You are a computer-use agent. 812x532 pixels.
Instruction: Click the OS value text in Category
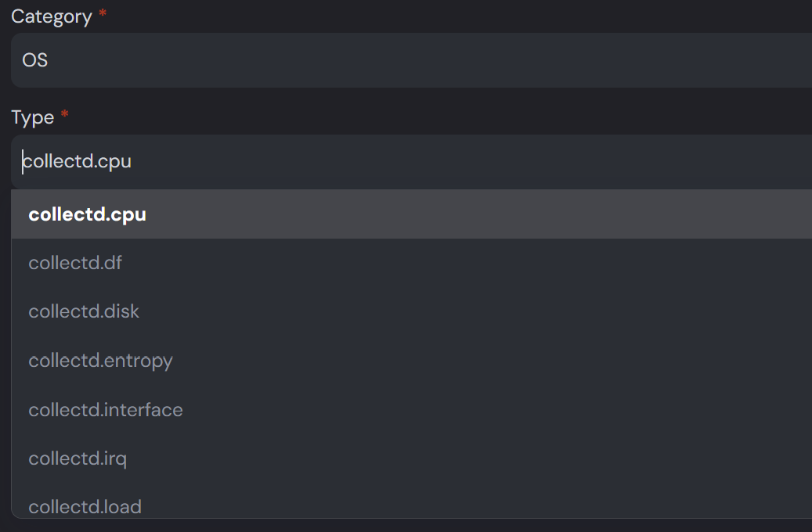[34, 60]
